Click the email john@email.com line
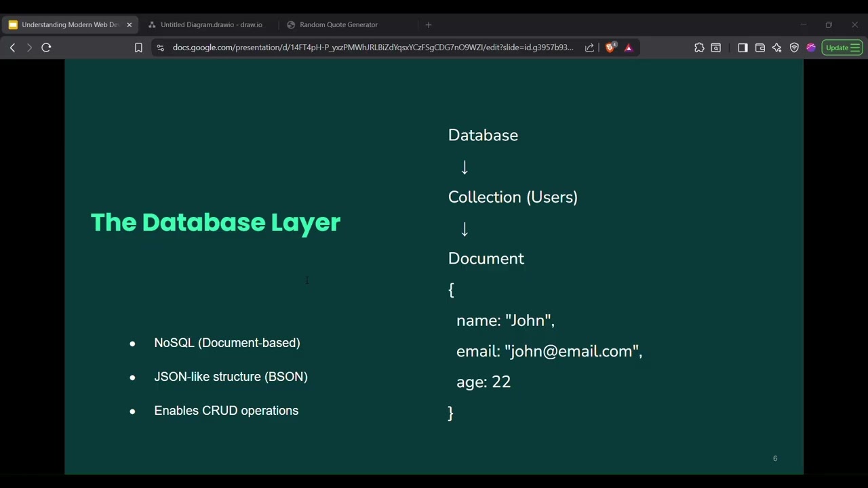 549,351
